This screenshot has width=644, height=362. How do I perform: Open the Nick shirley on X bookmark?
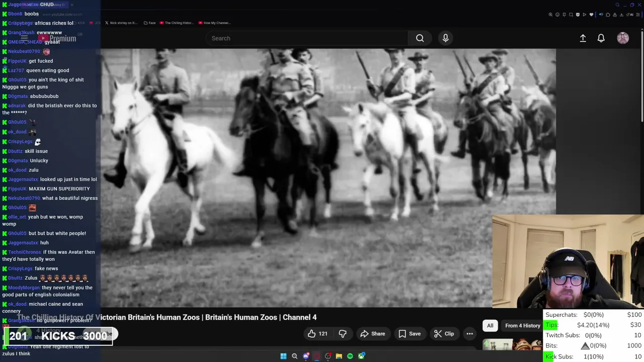pos(121,23)
